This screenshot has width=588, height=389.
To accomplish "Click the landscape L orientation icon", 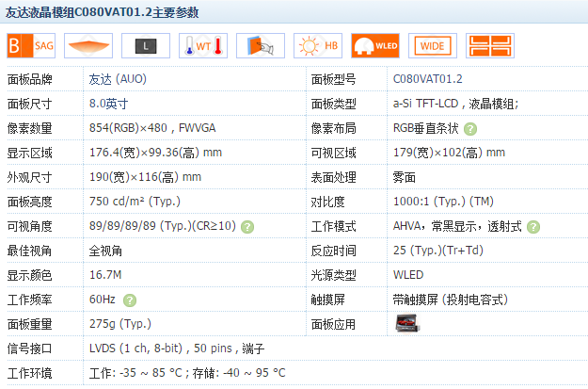I will (x=146, y=46).
